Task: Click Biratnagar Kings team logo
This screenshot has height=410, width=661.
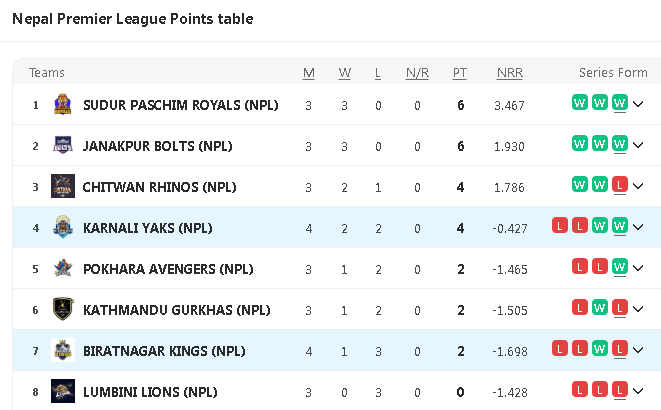Action: point(63,350)
